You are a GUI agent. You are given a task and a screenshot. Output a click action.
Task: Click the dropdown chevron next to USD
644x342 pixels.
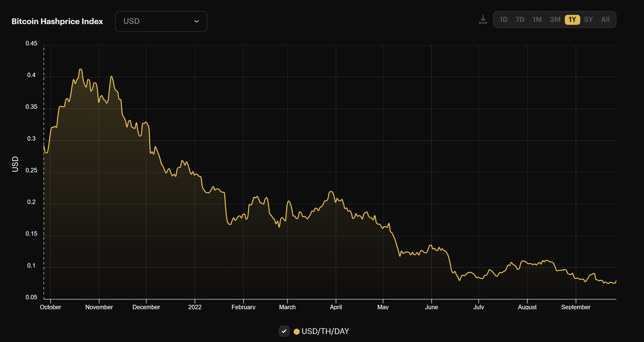(x=197, y=21)
